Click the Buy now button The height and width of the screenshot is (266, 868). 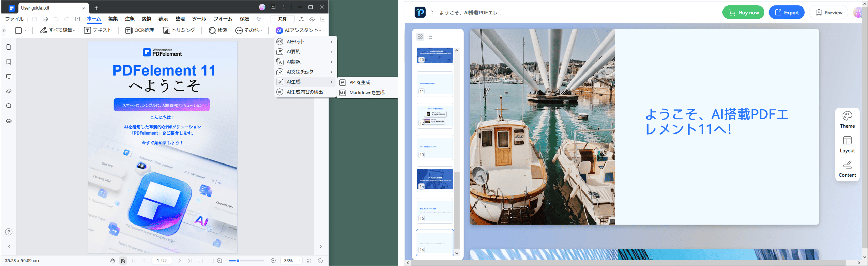click(743, 13)
